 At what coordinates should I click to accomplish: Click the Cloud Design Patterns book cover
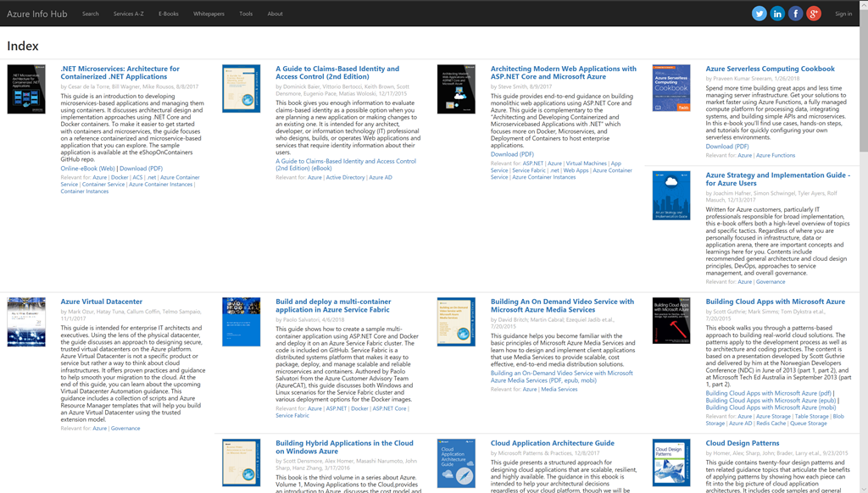(x=670, y=463)
